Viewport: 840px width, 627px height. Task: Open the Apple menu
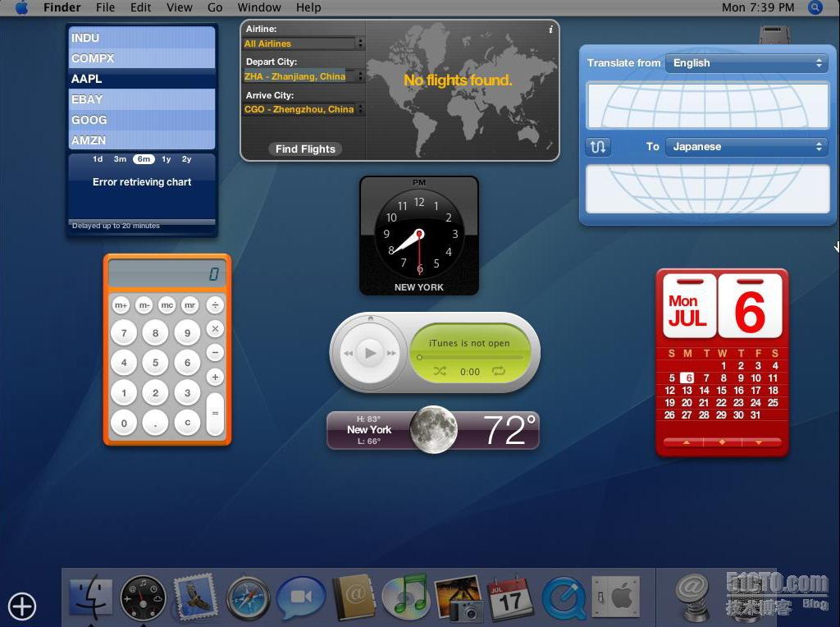click(x=21, y=7)
